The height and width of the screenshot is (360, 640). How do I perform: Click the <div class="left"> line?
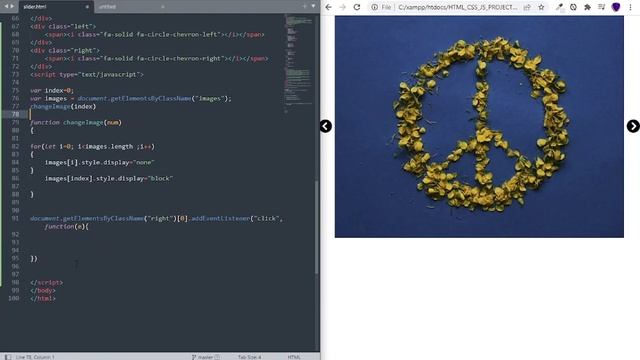point(63,27)
